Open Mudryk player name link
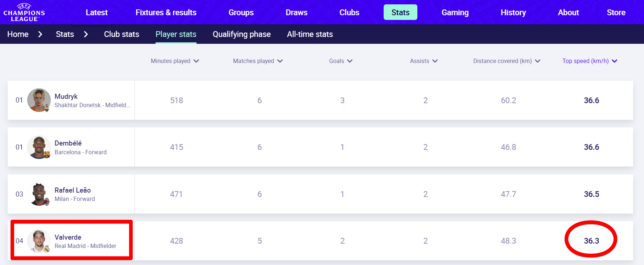 point(66,96)
